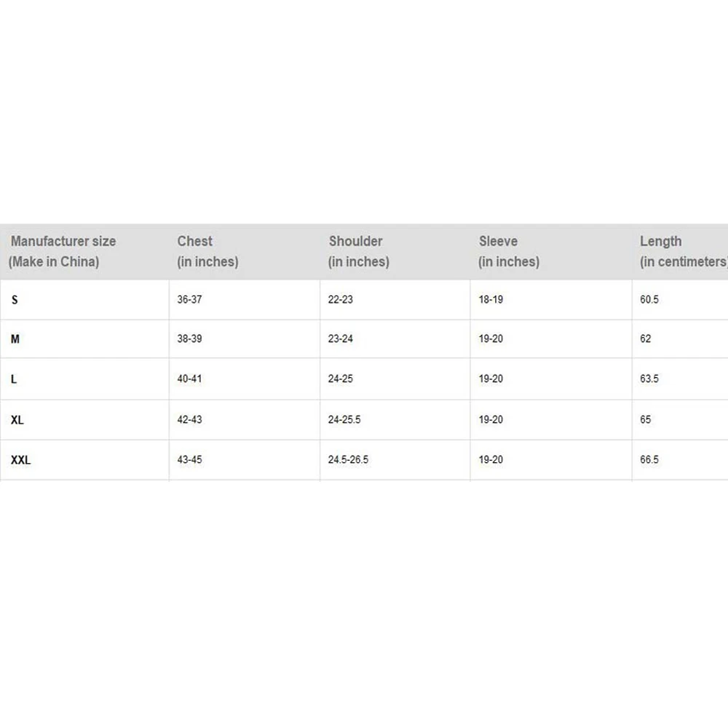Select the L size row label
The height and width of the screenshot is (728, 728).
pyautogui.click(x=14, y=379)
